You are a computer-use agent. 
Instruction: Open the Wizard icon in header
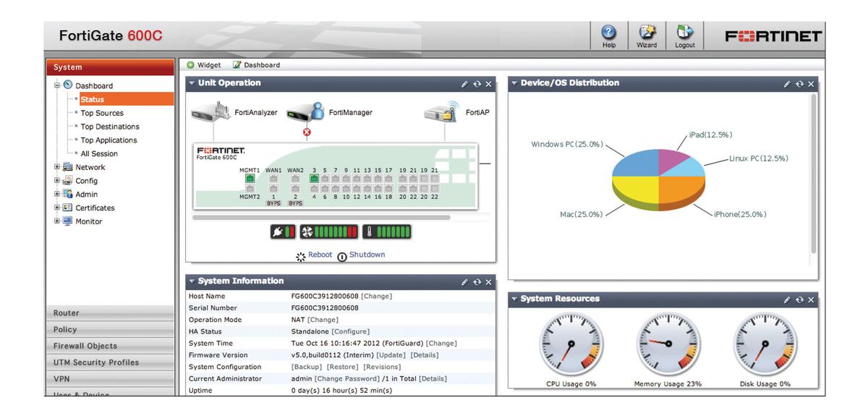click(647, 34)
